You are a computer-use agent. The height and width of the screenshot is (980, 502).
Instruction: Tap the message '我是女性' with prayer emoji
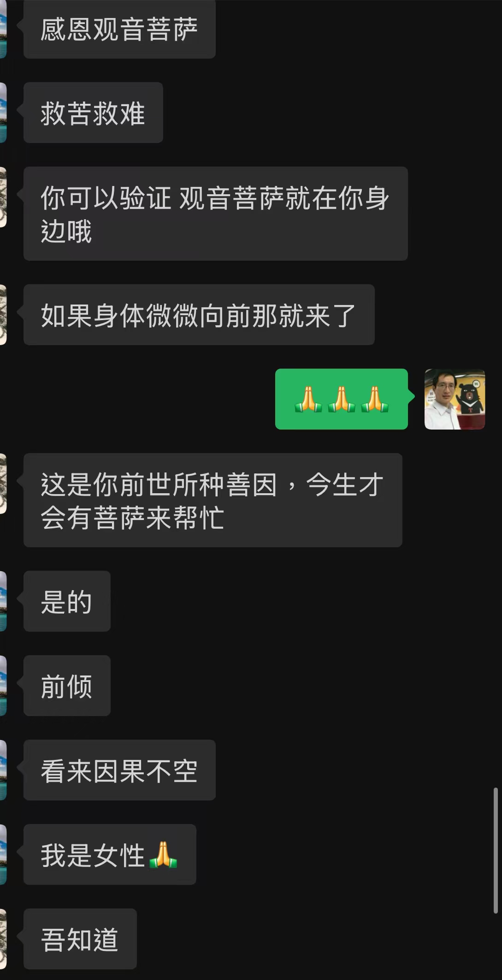110,855
